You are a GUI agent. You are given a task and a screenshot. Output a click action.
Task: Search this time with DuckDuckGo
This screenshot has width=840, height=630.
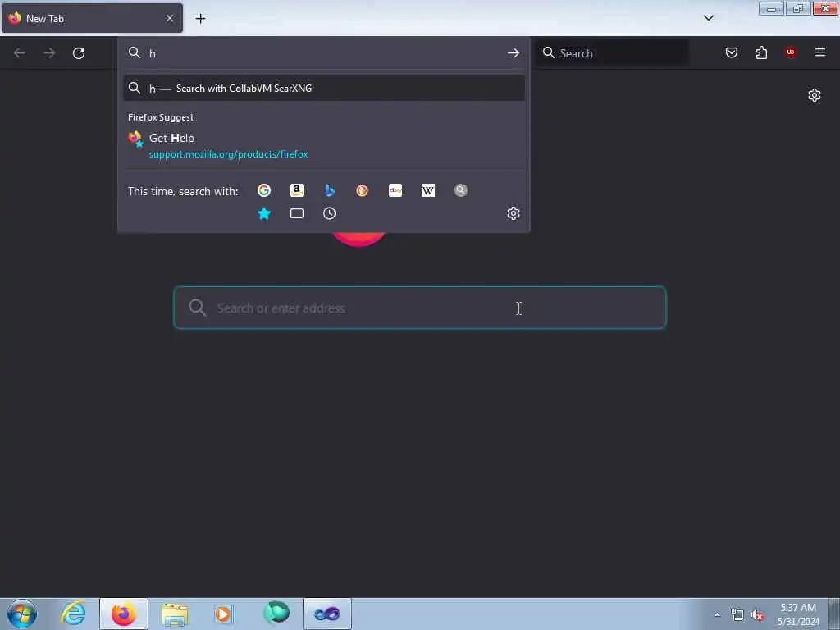point(362,190)
